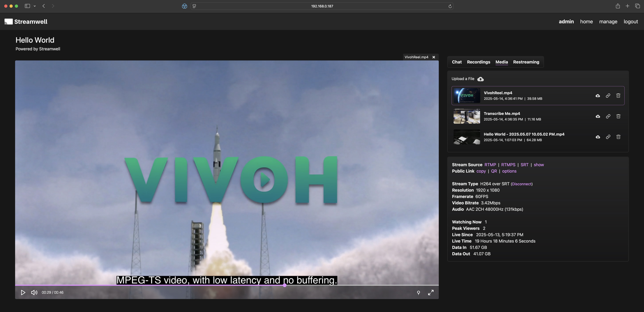Viewport: 644px width, 312px height.
Task: Enter fullscreen video mode
Action: (430, 293)
